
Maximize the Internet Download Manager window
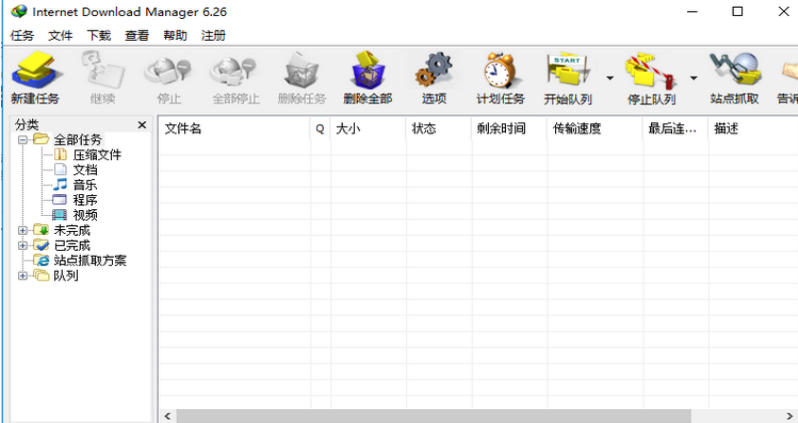click(737, 11)
